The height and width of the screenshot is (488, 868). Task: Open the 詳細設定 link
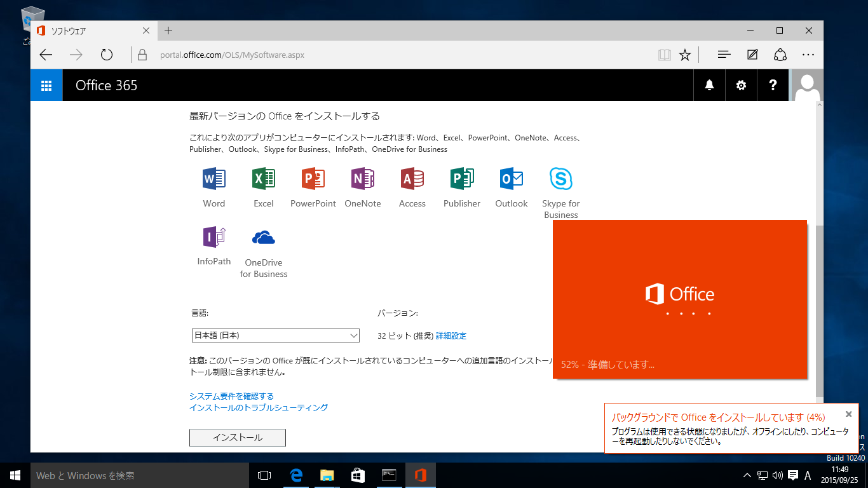[x=451, y=335]
